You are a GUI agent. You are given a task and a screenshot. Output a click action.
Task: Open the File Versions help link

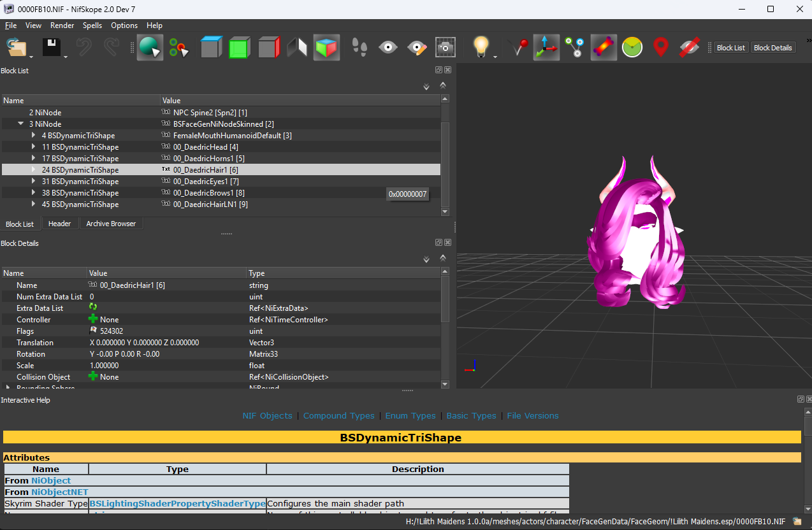pyautogui.click(x=533, y=415)
